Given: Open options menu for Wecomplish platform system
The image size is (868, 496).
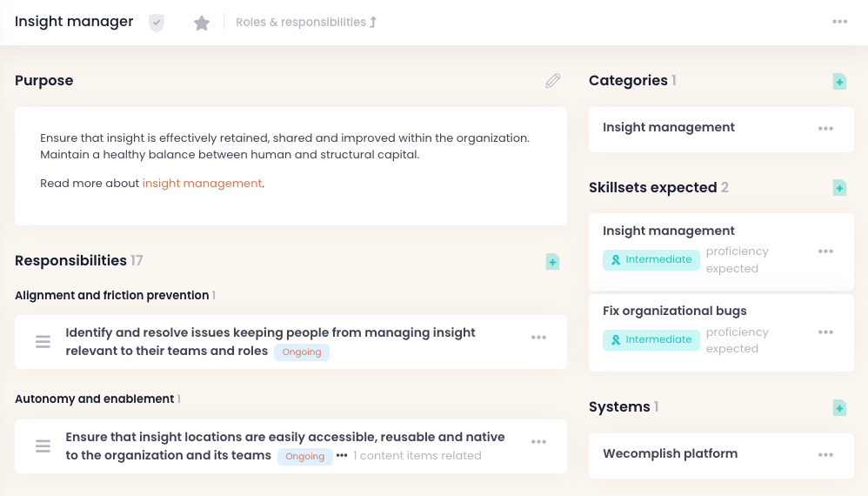Looking at the screenshot, I should coord(825,455).
